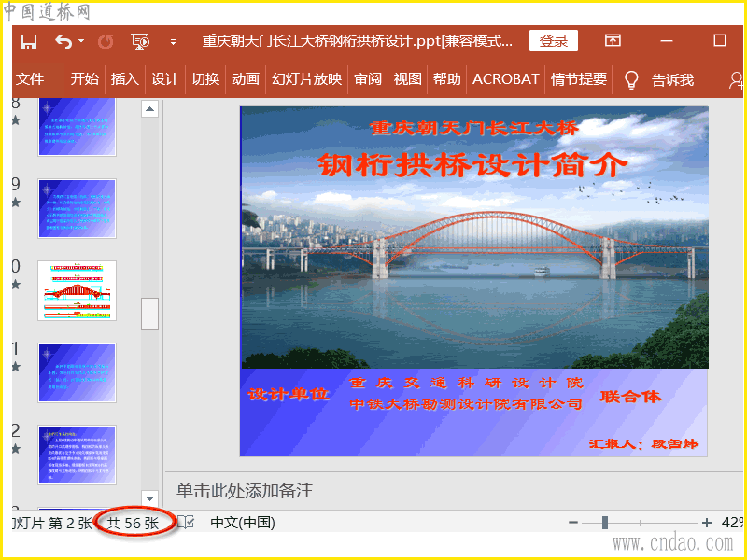This screenshot has height=560, width=747.
Task: Open the 动画 animations tab
Action: coord(246,79)
